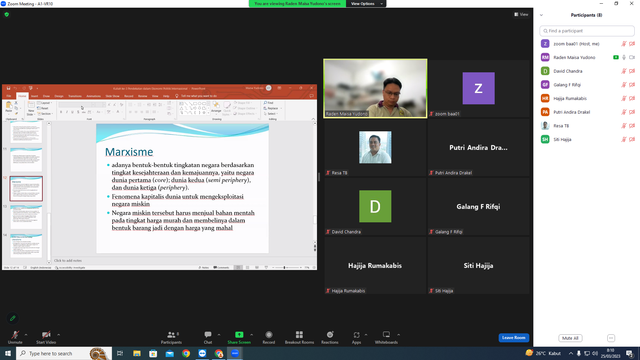
Task: Select zoom baa01 (Host, me) in participants list
Action: pos(587,44)
